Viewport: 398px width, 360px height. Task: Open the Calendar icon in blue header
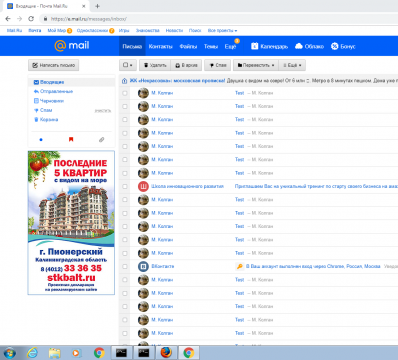[x=255, y=46]
